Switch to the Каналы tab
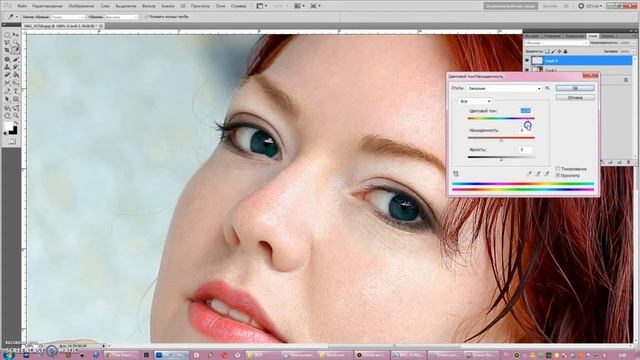Screen dimensions: 640x360 coord(608,36)
